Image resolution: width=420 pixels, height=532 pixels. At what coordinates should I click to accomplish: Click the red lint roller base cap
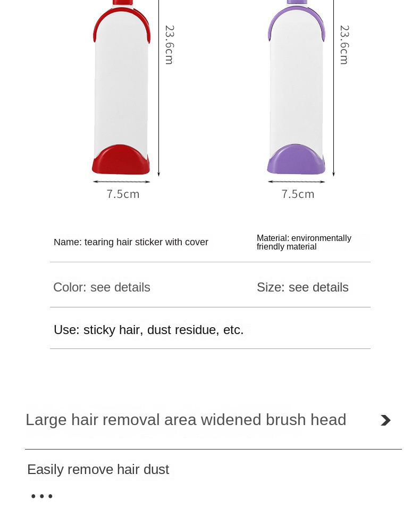pyautogui.click(x=121, y=161)
